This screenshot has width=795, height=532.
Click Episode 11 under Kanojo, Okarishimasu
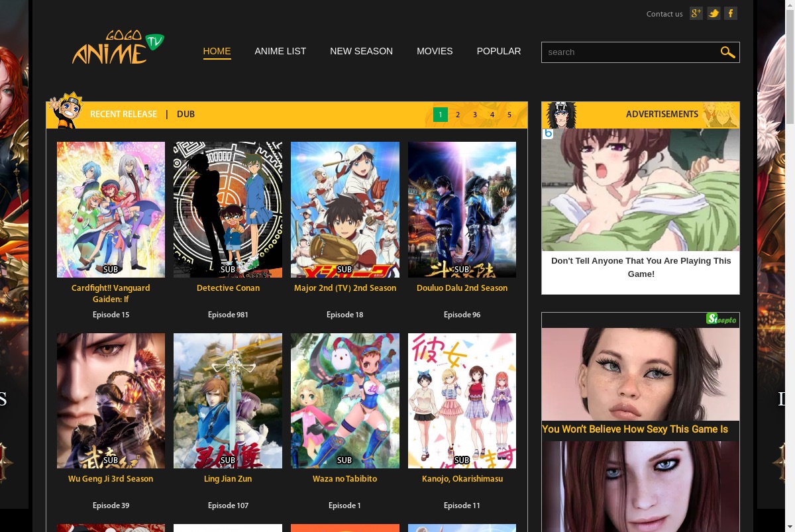coord(462,505)
